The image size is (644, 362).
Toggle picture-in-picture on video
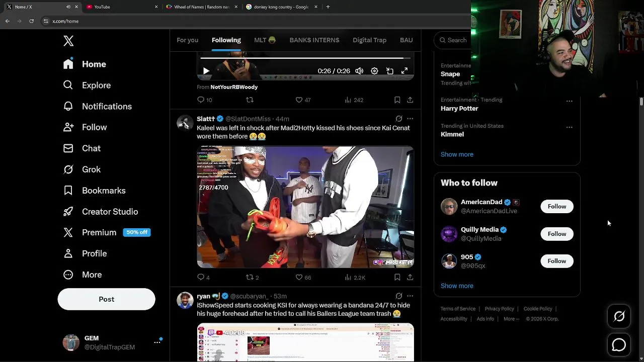pyautogui.click(x=389, y=71)
